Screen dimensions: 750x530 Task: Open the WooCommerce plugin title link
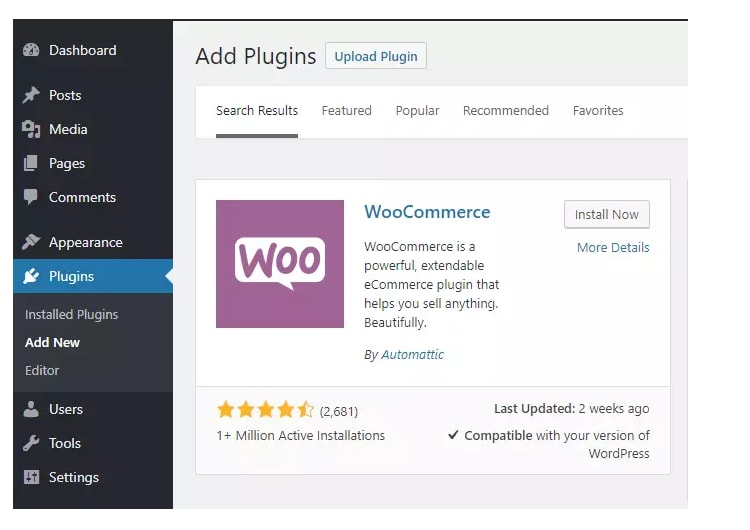pyautogui.click(x=427, y=212)
